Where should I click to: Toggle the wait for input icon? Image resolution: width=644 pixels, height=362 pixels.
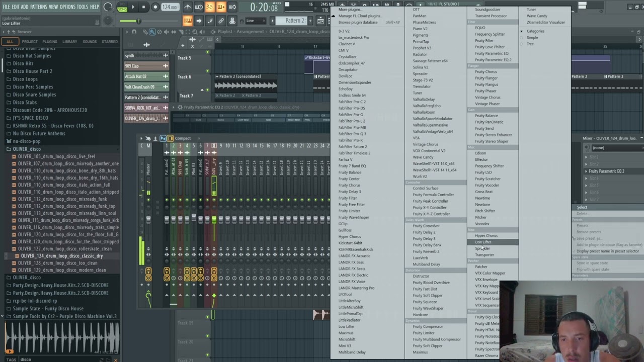(x=199, y=7)
